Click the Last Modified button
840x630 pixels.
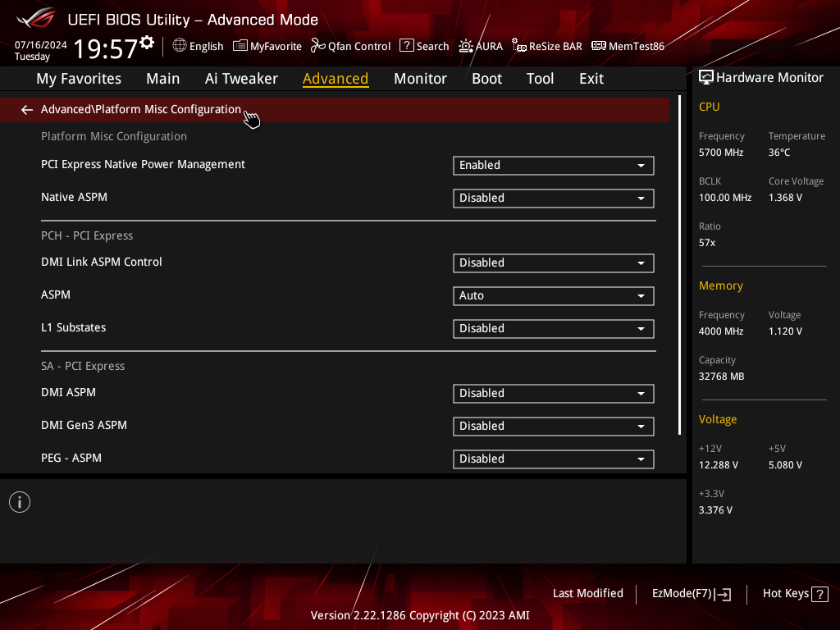pyautogui.click(x=587, y=594)
